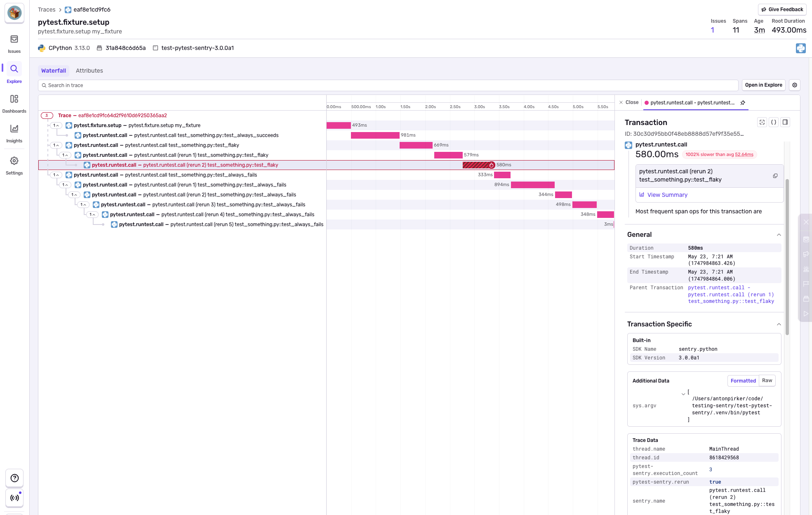Open Settings from the sidebar

pyautogui.click(x=14, y=165)
